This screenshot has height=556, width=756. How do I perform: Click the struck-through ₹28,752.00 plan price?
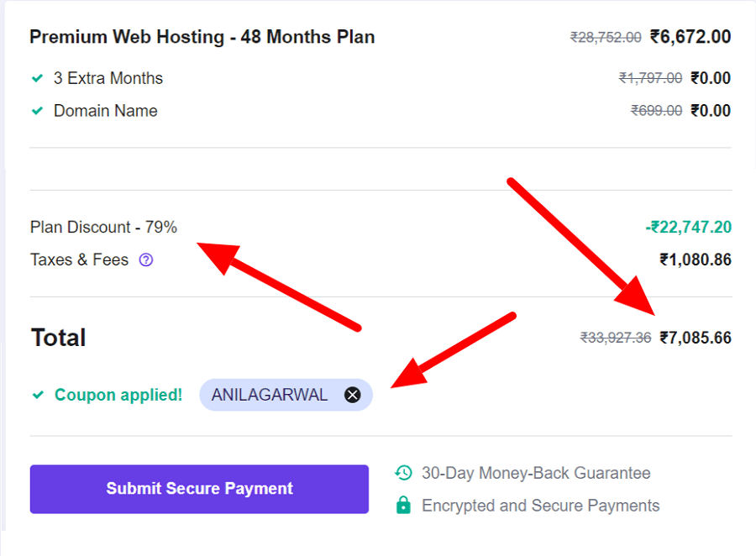pyautogui.click(x=606, y=37)
